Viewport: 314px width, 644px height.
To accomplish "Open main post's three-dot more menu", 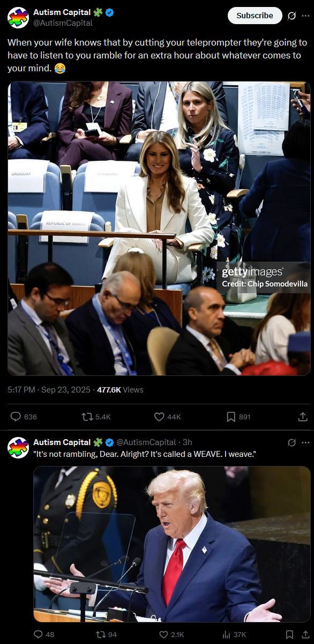I will [x=305, y=16].
